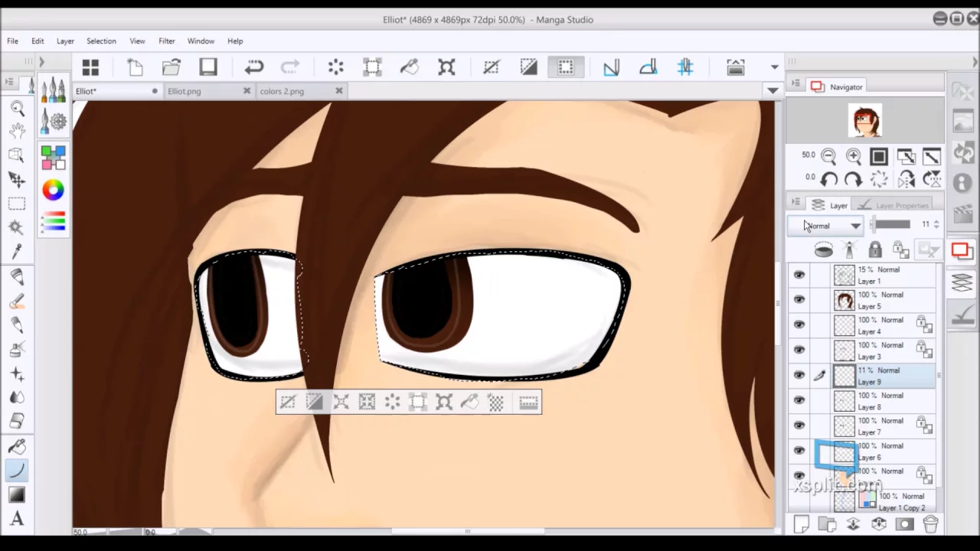Open the Filter menu

167,41
